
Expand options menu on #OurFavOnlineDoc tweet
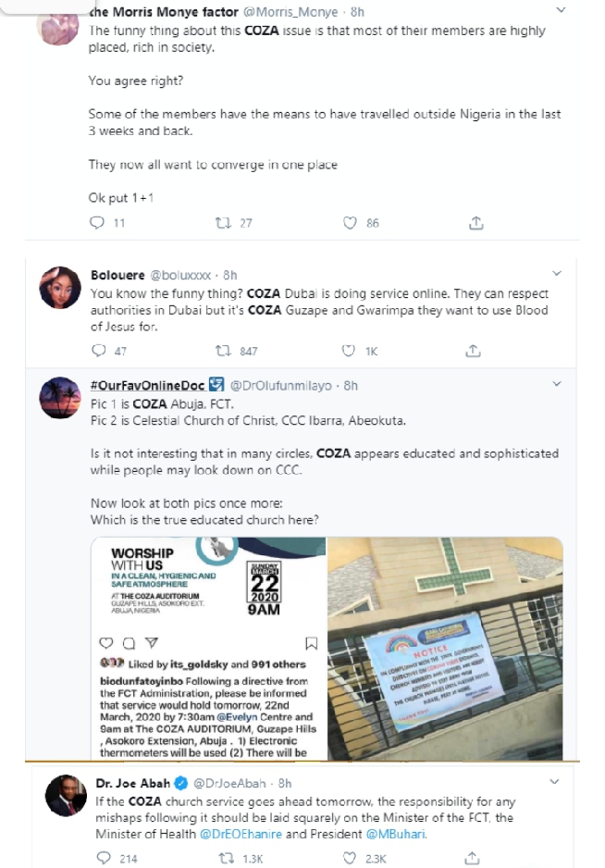(x=557, y=384)
